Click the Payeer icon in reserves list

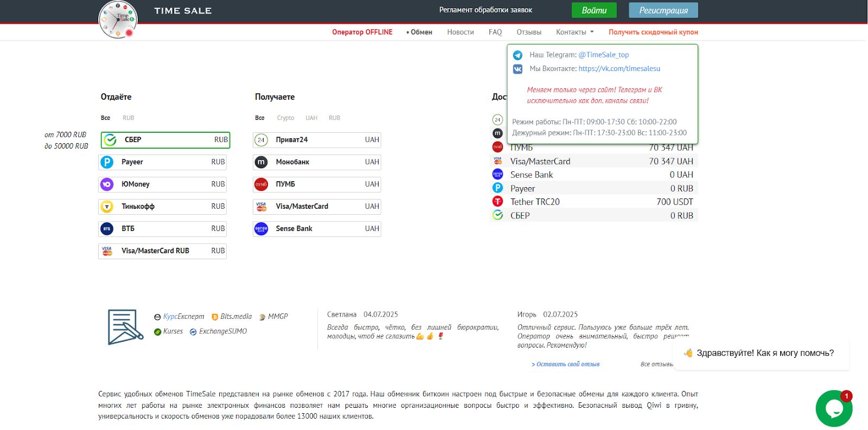497,188
